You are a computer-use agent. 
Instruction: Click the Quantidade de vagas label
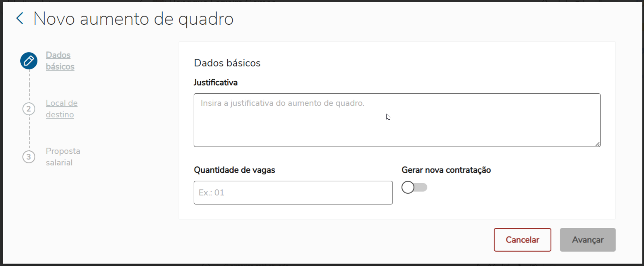[234, 170]
